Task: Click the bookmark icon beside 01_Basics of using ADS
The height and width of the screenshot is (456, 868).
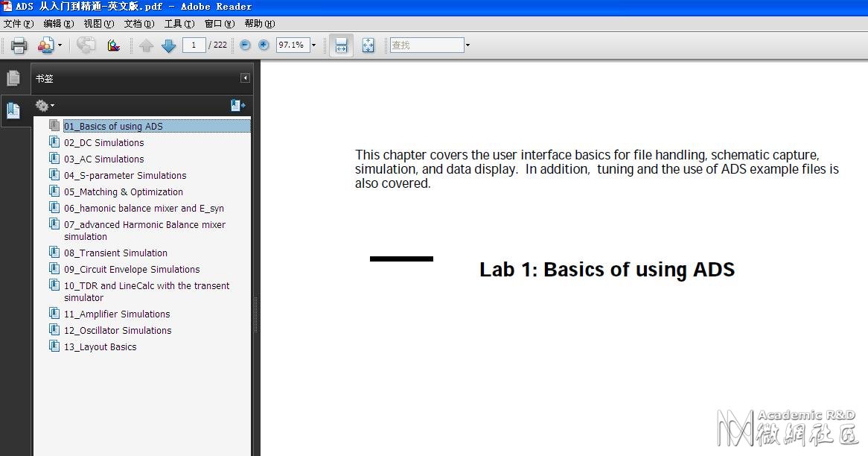Action: point(54,126)
